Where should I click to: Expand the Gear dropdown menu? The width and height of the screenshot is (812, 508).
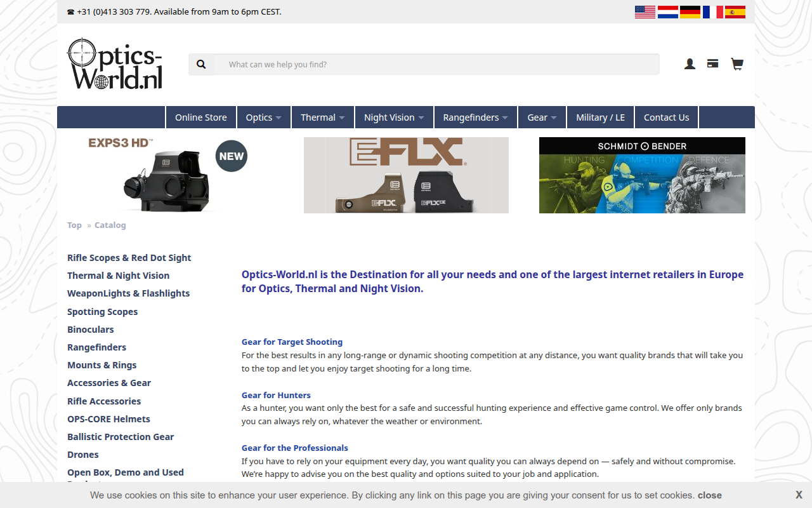click(542, 117)
